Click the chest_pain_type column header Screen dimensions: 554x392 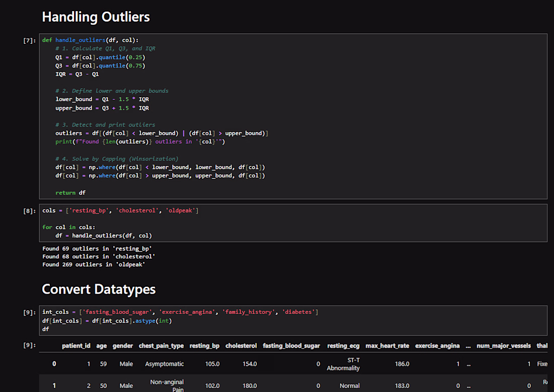161,346
